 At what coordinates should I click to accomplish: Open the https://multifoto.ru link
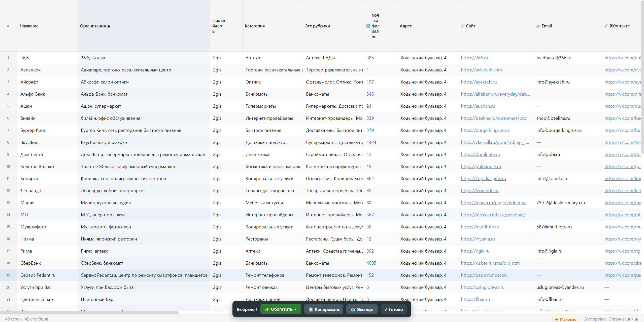pos(480,227)
